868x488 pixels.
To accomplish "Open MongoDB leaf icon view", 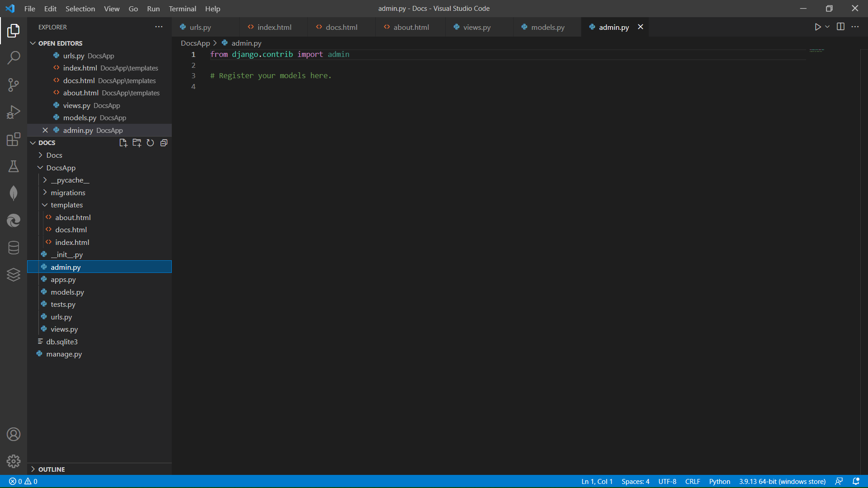I will (14, 193).
